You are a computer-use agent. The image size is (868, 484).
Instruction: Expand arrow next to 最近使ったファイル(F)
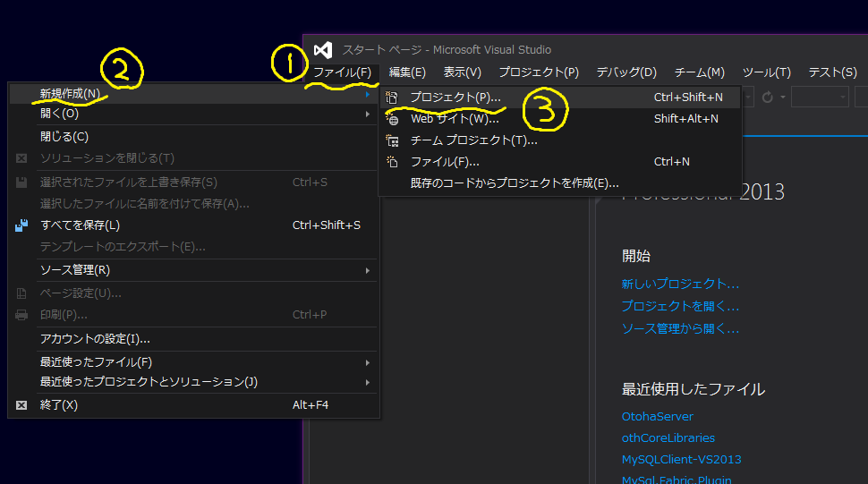click(x=368, y=363)
